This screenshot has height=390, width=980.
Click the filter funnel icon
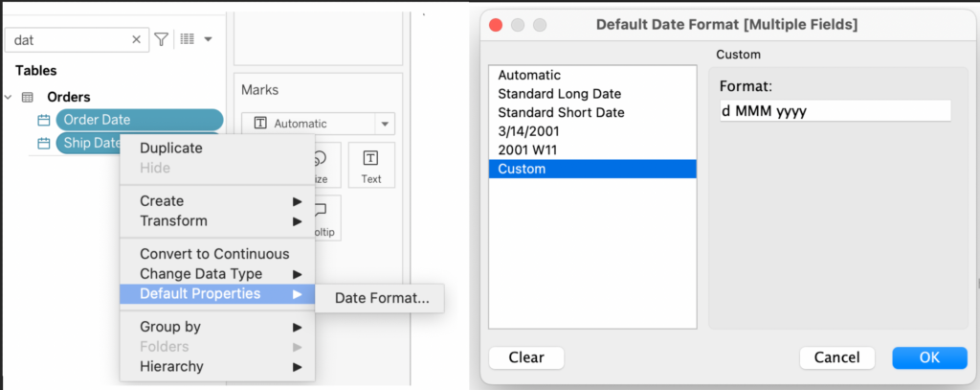click(162, 39)
